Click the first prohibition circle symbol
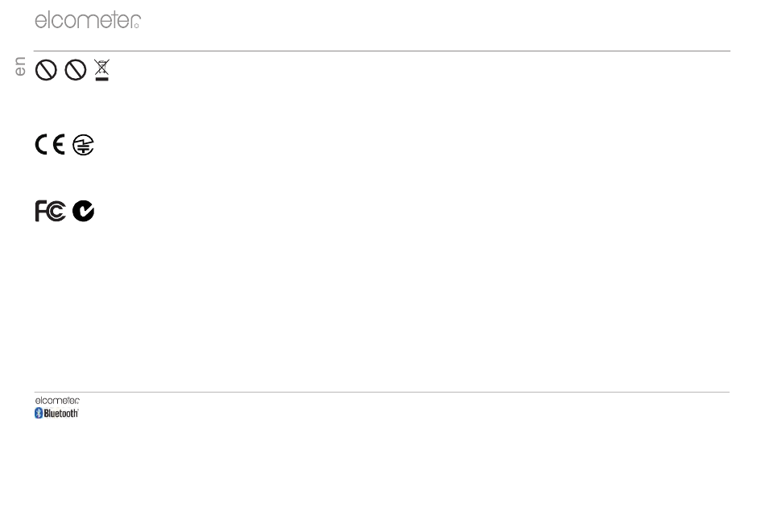This screenshot has height=532, width=765. click(46, 70)
